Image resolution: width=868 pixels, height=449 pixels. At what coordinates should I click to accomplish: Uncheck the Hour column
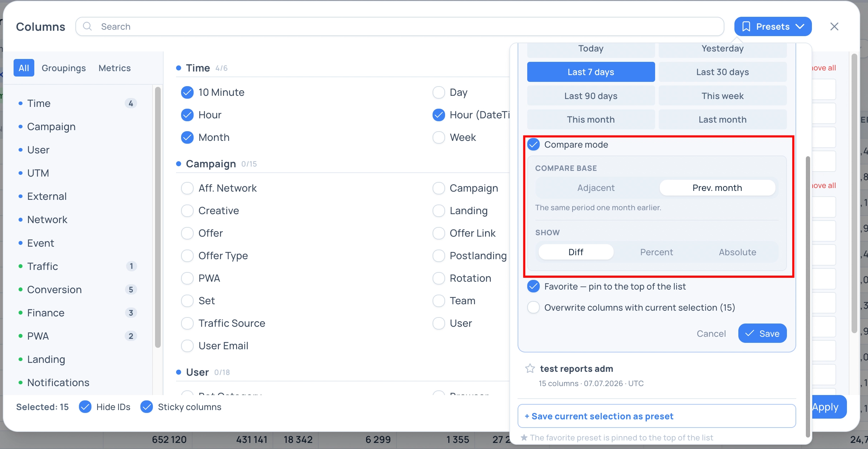(187, 115)
